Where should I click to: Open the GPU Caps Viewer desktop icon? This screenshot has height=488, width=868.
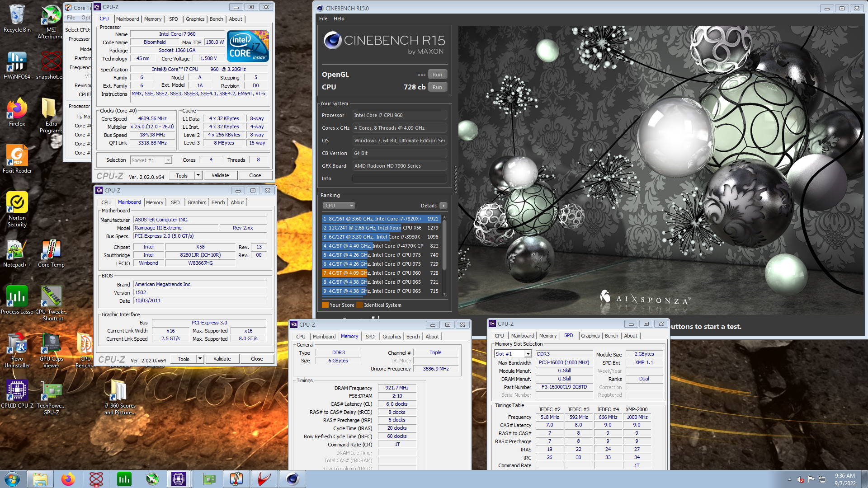click(51, 350)
